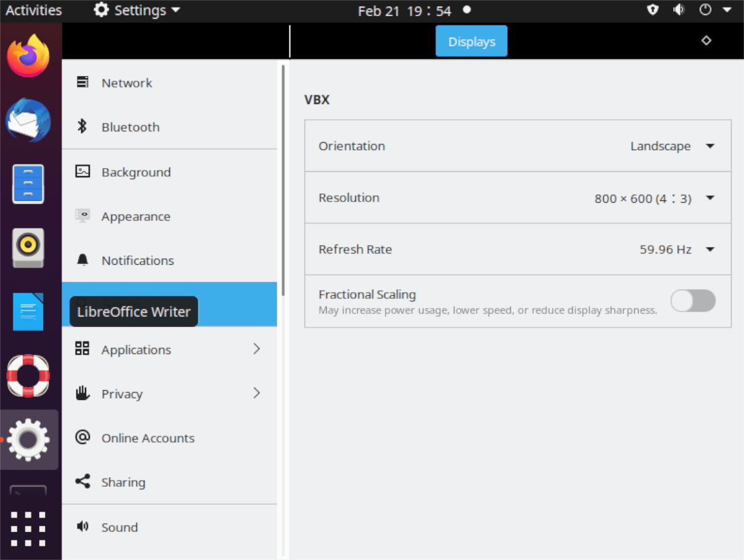The image size is (744, 560).
Task: Enable the Fractional Scaling switch
Action: 693,301
